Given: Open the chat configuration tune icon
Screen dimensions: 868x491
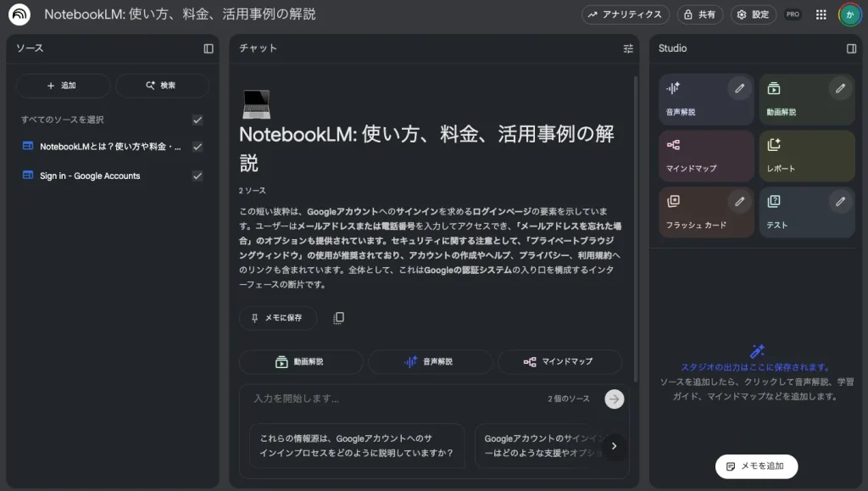Looking at the screenshot, I should 627,49.
